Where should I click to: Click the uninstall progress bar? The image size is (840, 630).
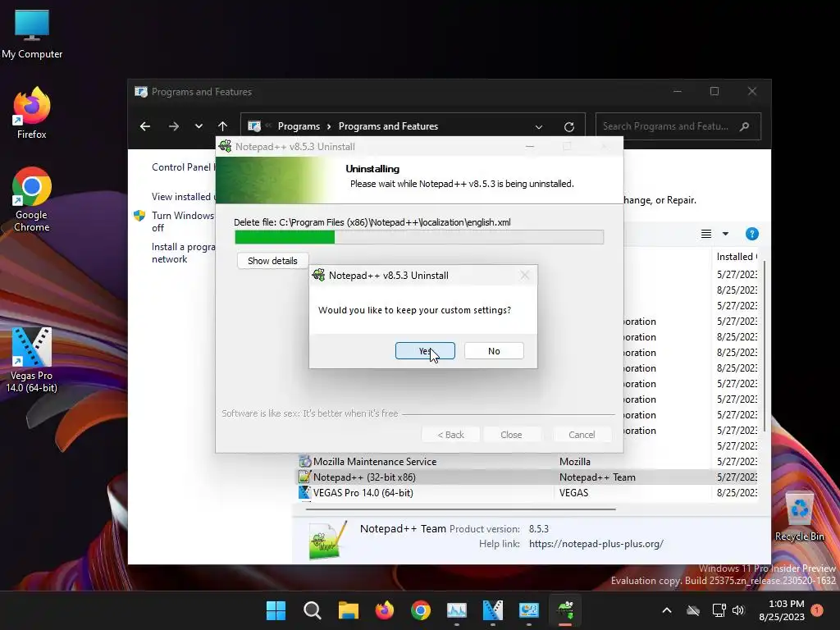[419, 237]
